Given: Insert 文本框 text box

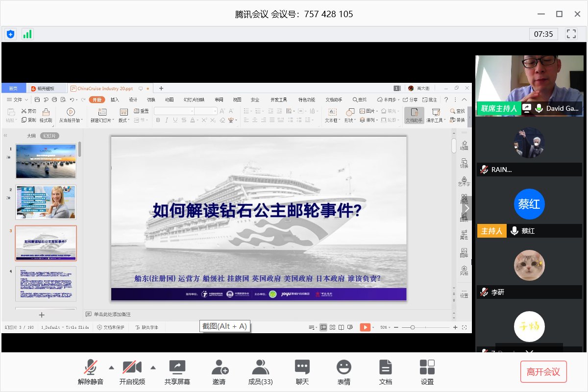Looking at the screenshot, I should [332, 116].
